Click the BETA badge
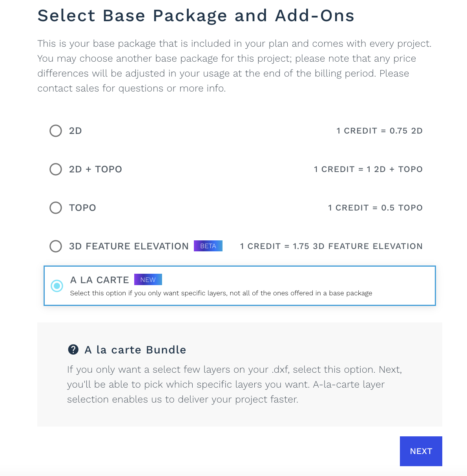This screenshot has height=476, width=467. 208,246
